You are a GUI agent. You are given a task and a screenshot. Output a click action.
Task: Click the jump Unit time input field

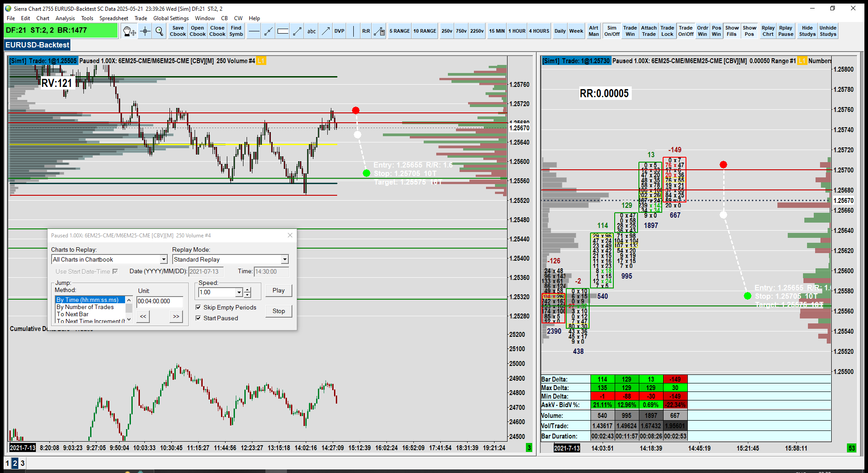tap(160, 301)
